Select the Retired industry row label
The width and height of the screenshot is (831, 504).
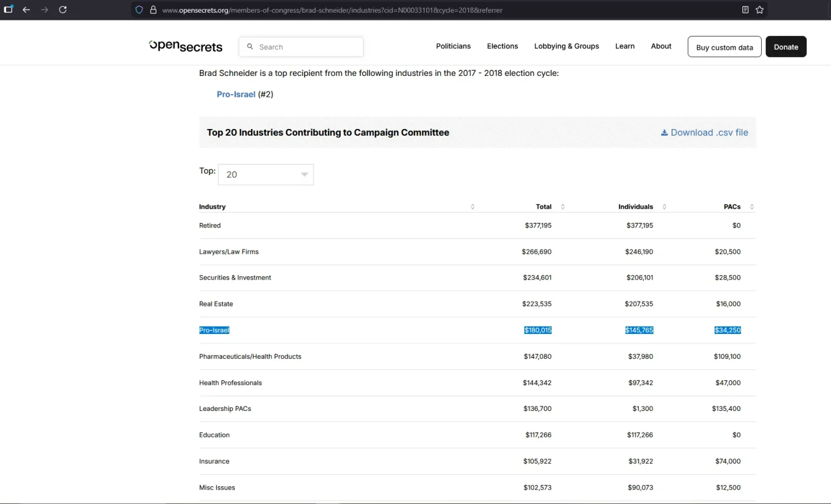tap(210, 225)
